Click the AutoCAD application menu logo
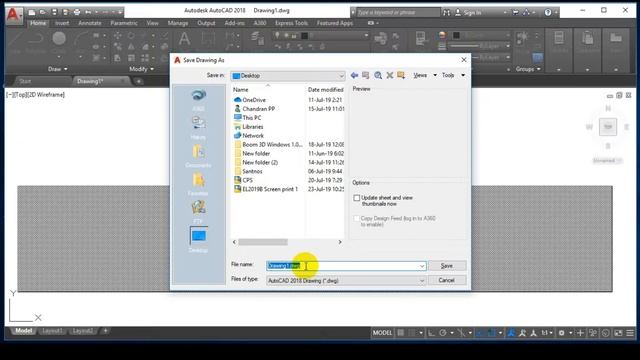This screenshot has width=640, height=360. tap(13, 15)
